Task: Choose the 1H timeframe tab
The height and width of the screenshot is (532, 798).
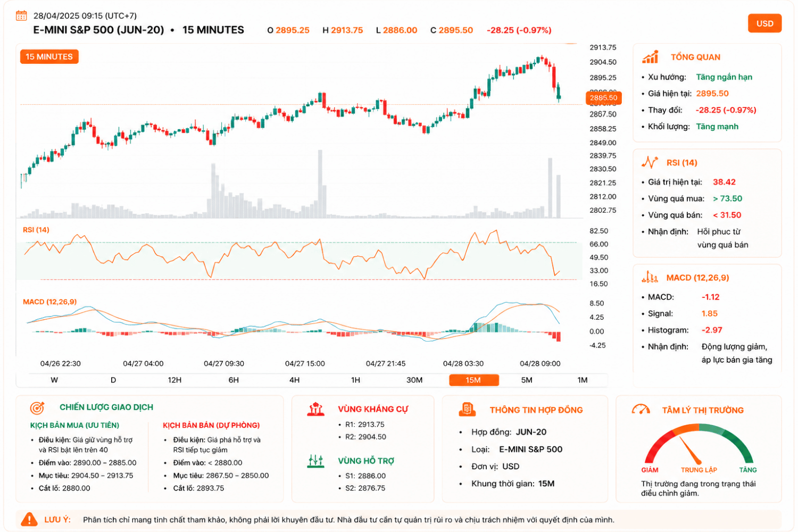Action: click(x=356, y=380)
